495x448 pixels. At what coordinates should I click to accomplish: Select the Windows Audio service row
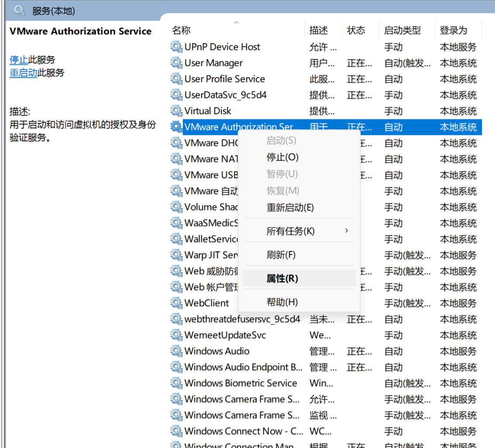pyautogui.click(x=326, y=351)
